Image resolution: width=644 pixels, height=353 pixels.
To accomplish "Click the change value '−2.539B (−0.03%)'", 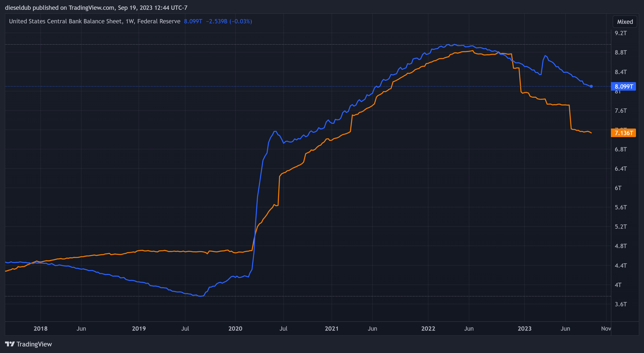I will (x=229, y=21).
